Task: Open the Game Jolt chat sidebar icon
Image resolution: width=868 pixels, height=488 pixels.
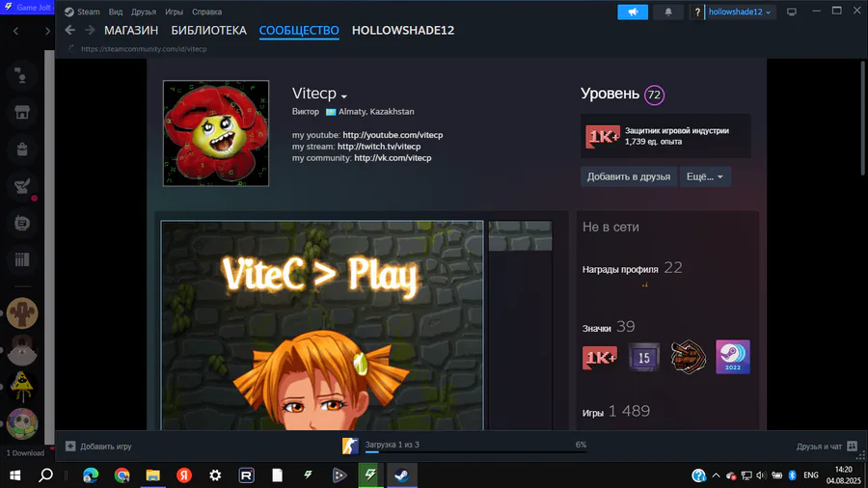Action: point(22,223)
